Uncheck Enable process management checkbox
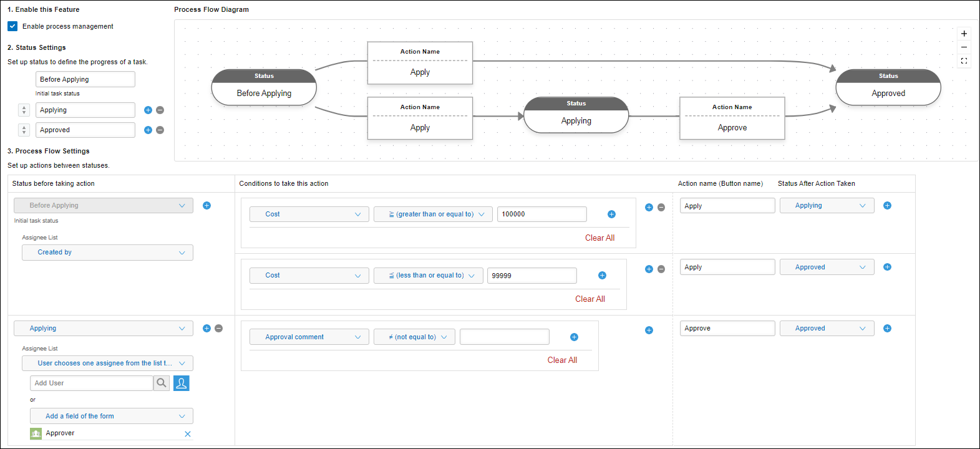 [12, 26]
